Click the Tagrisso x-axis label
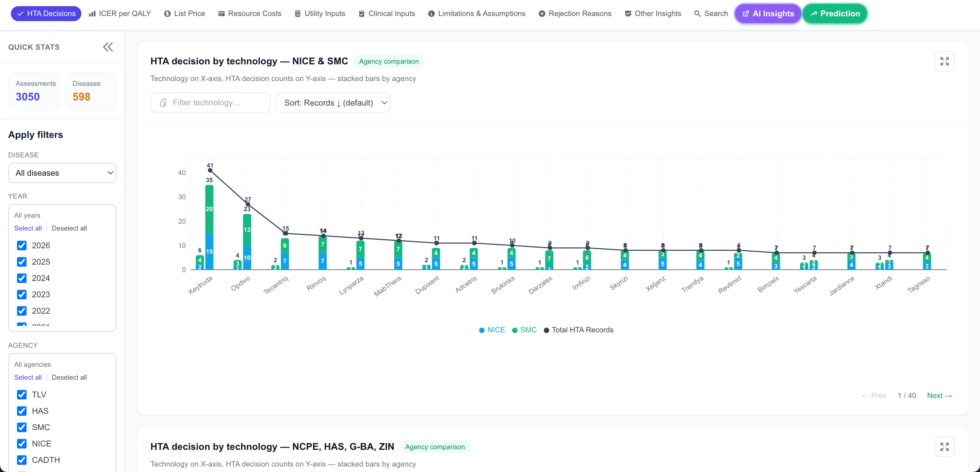The image size is (980, 472). 918,284
